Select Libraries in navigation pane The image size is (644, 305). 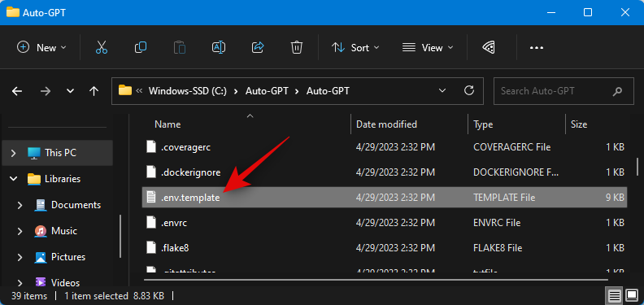[63, 179]
